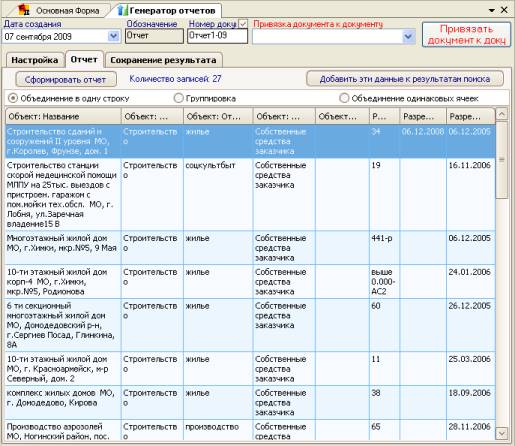
Task: Click the соцкультбыт cell
Action: pos(218,195)
